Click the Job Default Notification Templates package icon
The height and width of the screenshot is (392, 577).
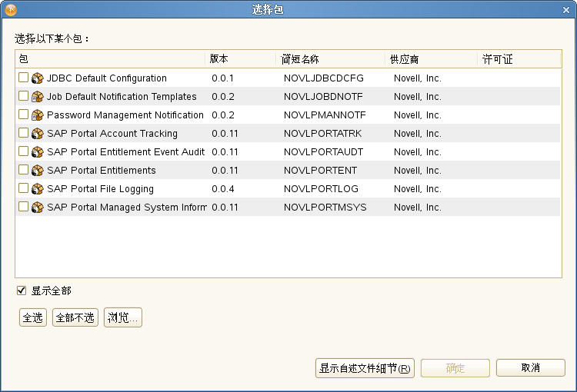37,96
